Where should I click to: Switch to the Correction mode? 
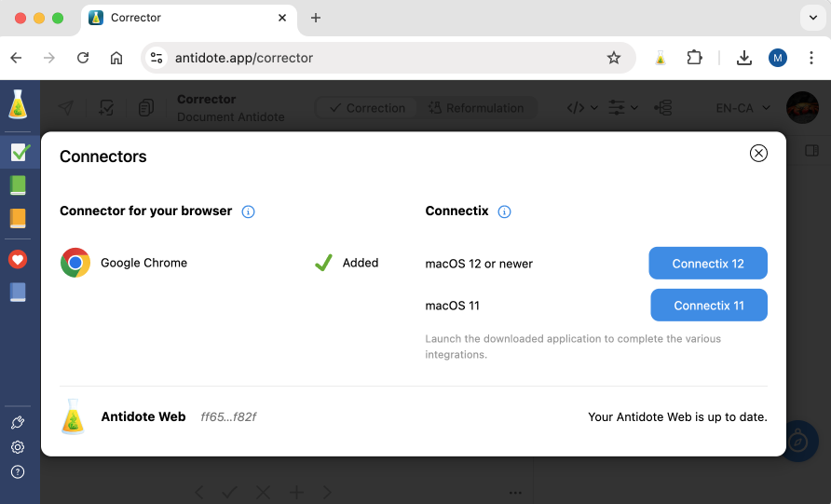point(367,108)
